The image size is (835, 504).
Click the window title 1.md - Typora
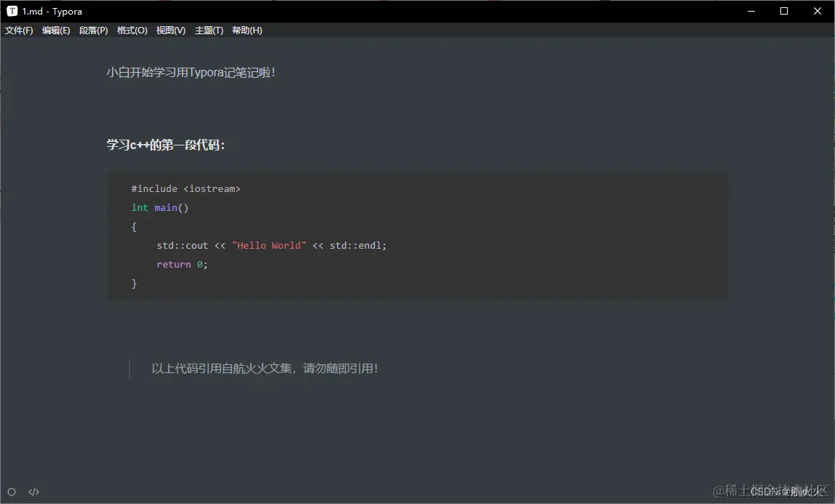pyautogui.click(x=52, y=11)
